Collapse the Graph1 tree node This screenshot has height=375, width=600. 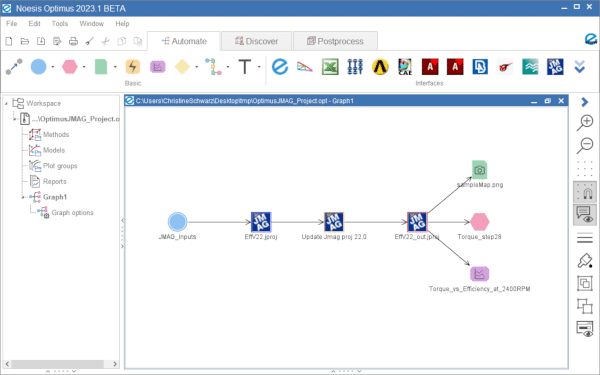[23, 197]
